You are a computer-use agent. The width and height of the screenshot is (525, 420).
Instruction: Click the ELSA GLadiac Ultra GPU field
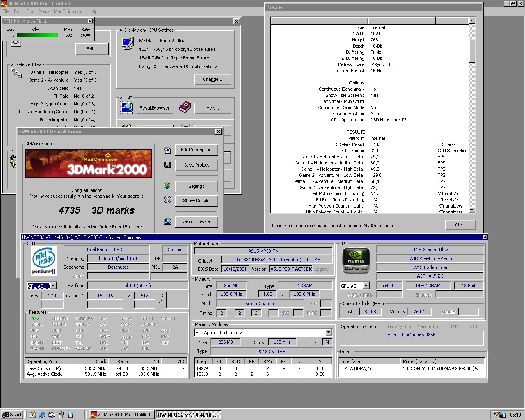click(x=430, y=249)
